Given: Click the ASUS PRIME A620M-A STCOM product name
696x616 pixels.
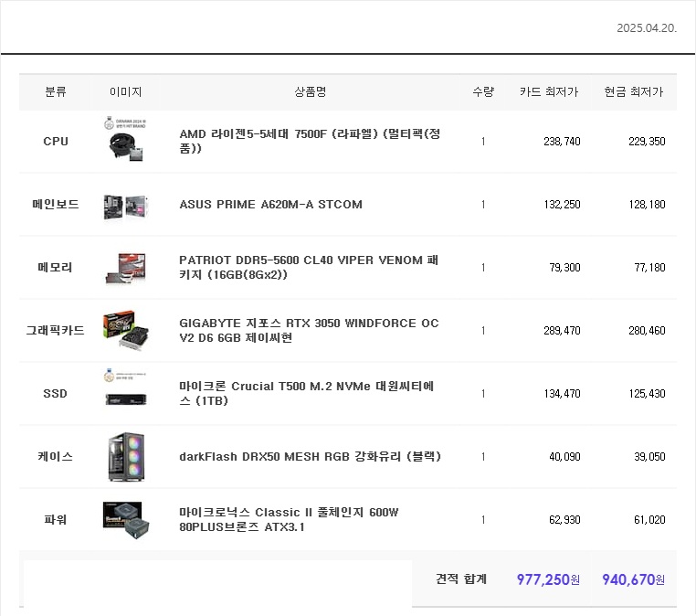Looking at the screenshot, I should (x=270, y=205).
